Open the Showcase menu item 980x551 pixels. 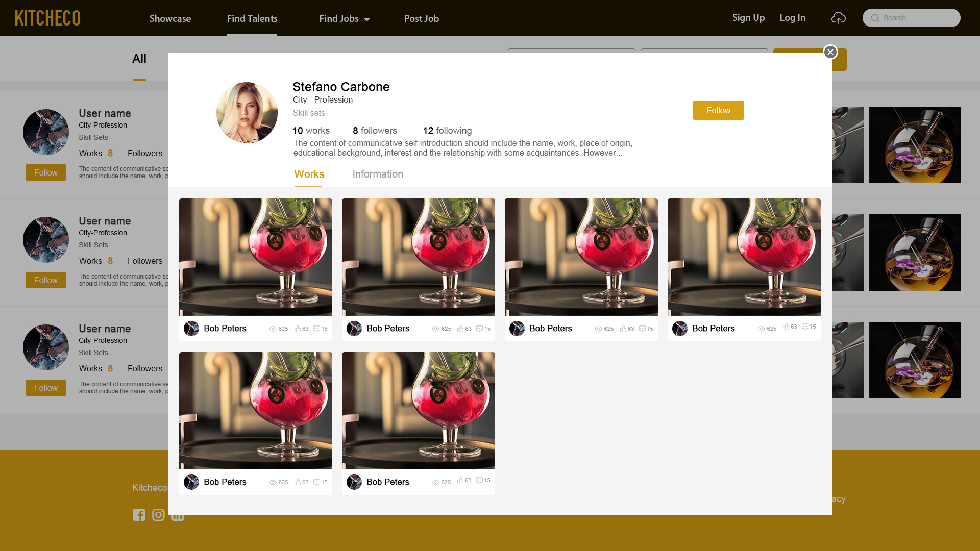pos(170,18)
